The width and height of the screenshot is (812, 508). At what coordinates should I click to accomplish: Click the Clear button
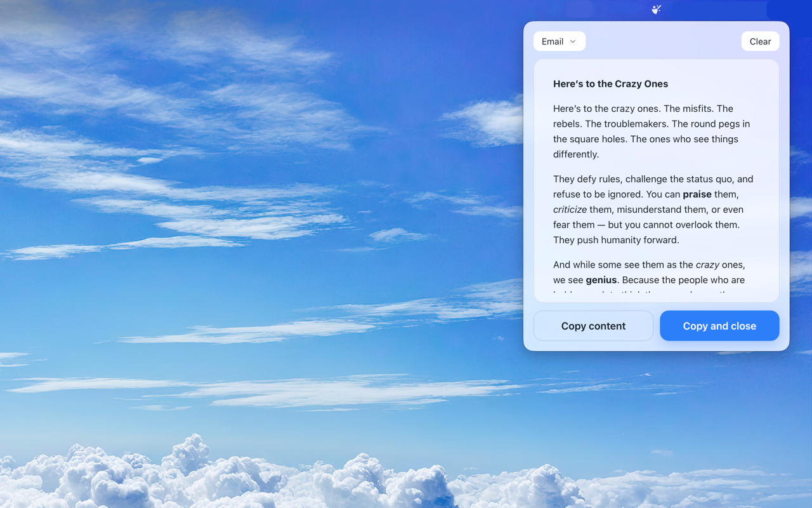pos(760,41)
